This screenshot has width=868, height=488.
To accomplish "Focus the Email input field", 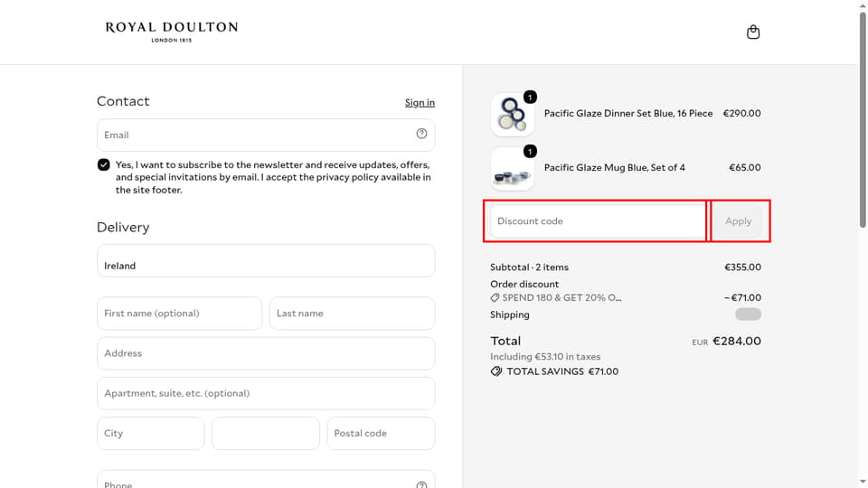I will 266,135.
